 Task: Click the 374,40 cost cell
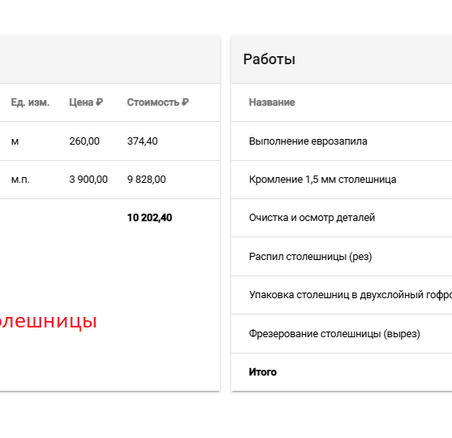pos(142,141)
